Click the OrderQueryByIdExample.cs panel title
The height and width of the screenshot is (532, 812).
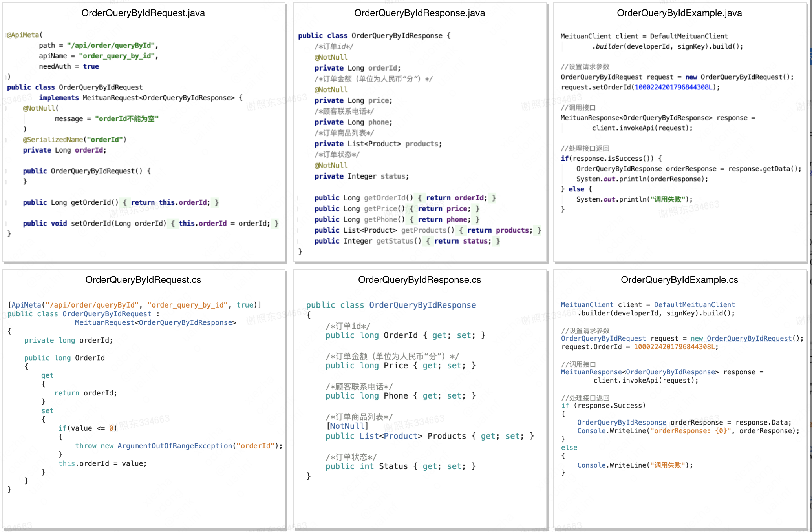(x=679, y=280)
